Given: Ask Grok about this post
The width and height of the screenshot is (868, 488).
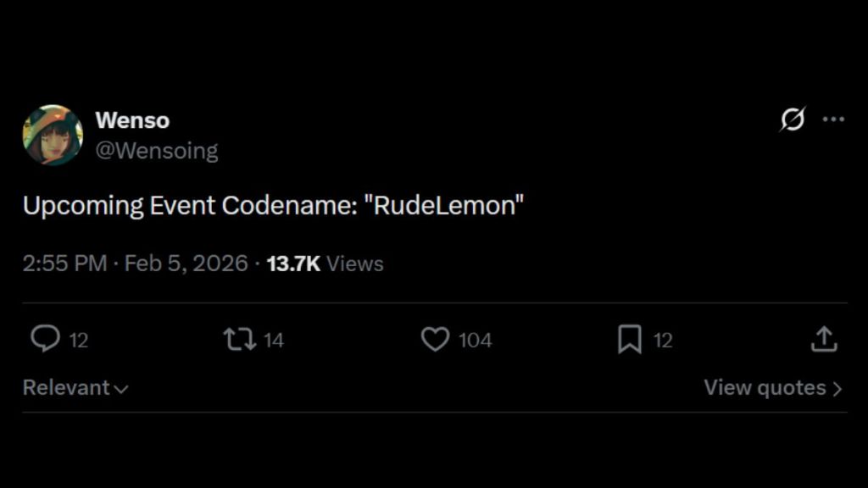Looking at the screenshot, I should coord(791,119).
